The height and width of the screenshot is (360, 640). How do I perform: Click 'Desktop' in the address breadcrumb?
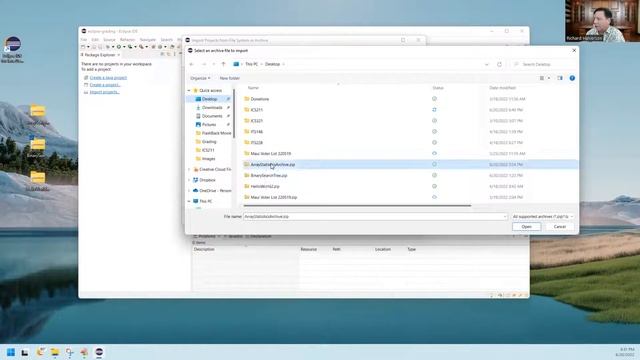272,64
